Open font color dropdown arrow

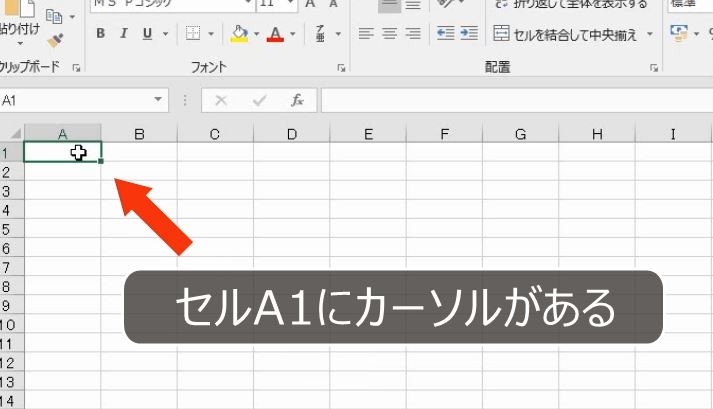293,34
